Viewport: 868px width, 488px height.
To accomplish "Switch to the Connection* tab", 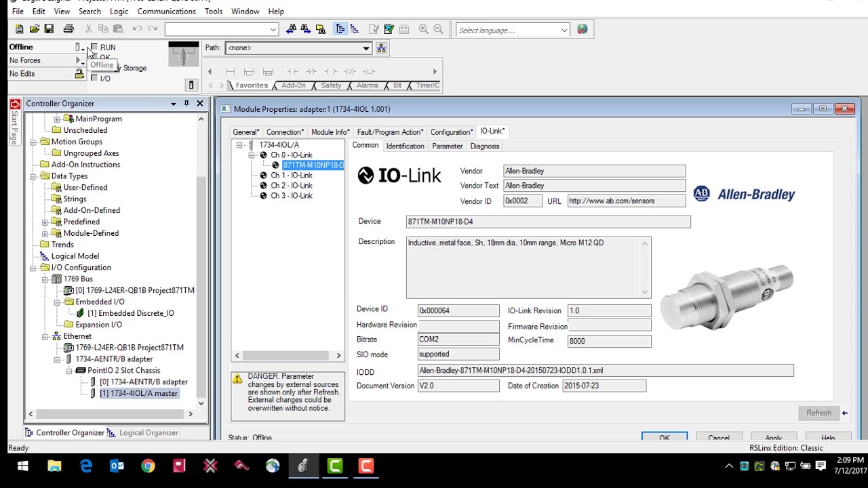I will tap(285, 132).
